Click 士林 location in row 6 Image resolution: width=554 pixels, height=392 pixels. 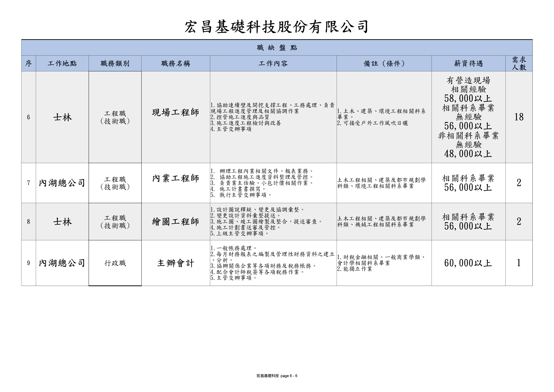coord(63,117)
